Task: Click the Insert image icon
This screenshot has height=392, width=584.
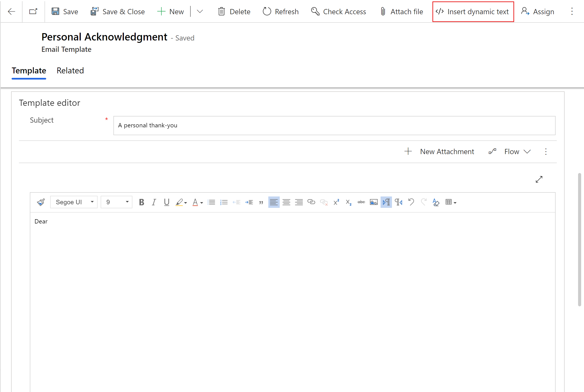Action: pos(374,202)
